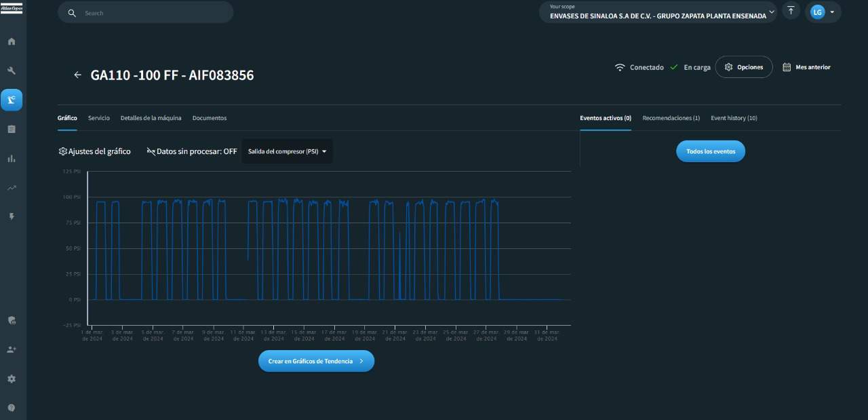Image resolution: width=868 pixels, height=420 pixels.
Task: Open the Opciones button
Action: pos(744,67)
